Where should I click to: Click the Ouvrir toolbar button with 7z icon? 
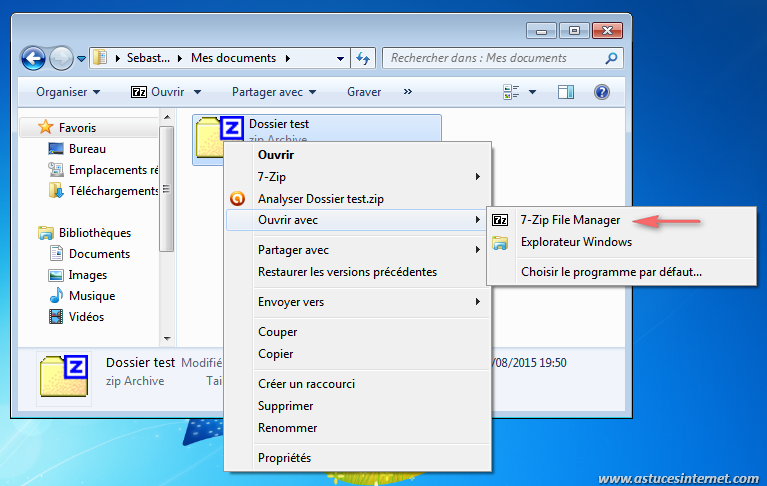click(158, 92)
